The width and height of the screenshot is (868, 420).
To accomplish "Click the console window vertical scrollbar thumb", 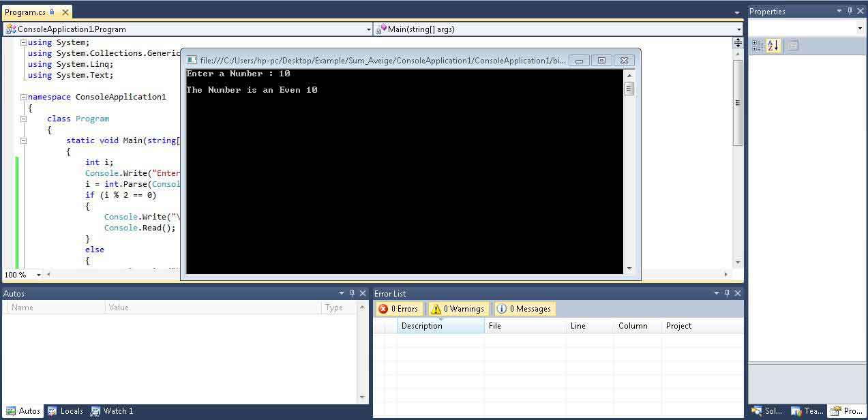I will click(x=629, y=89).
